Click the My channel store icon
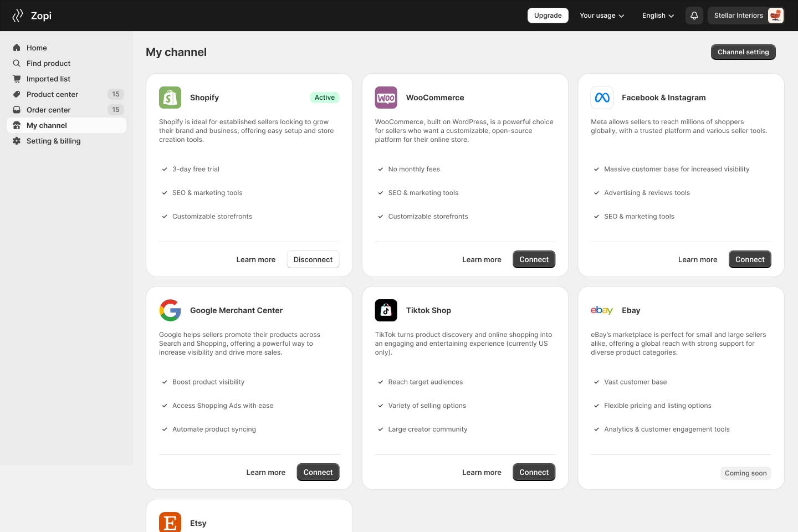The width and height of the screenshot is (798, 532). tap(17, 125)
